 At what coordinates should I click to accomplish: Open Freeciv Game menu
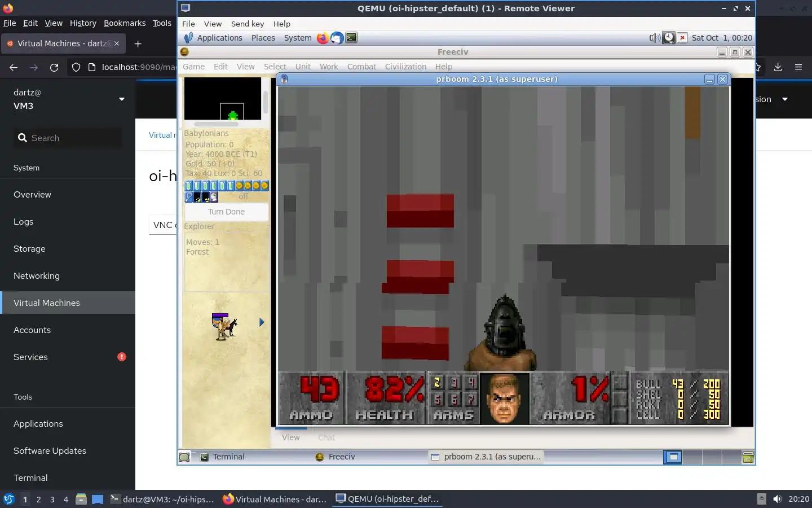[193, 67]
